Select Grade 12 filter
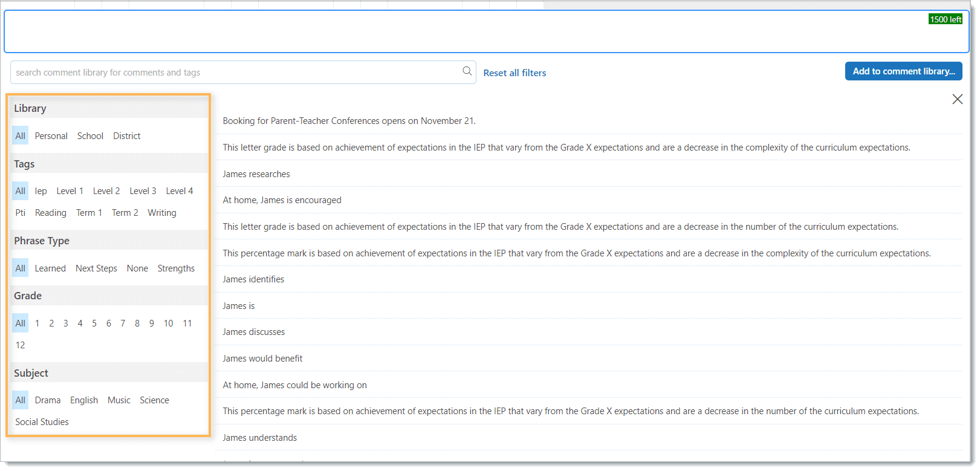980x471 pixels. [x=21, y=345]
